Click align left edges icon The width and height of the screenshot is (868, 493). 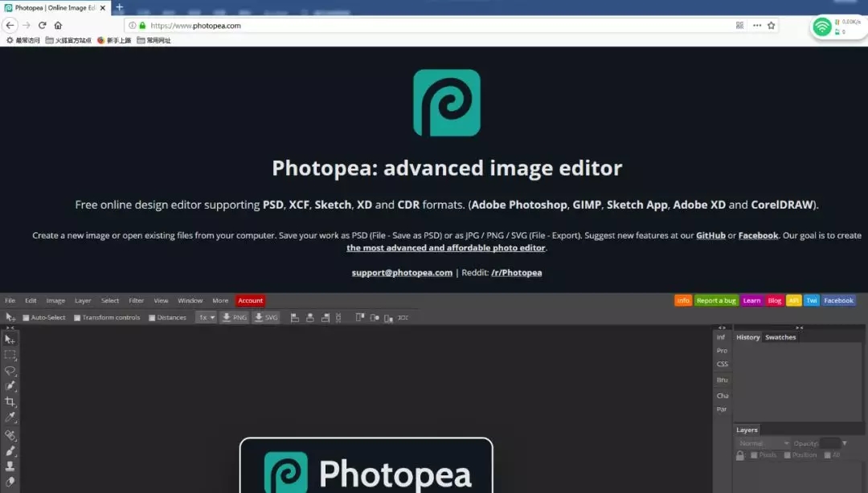click(294, 318)
